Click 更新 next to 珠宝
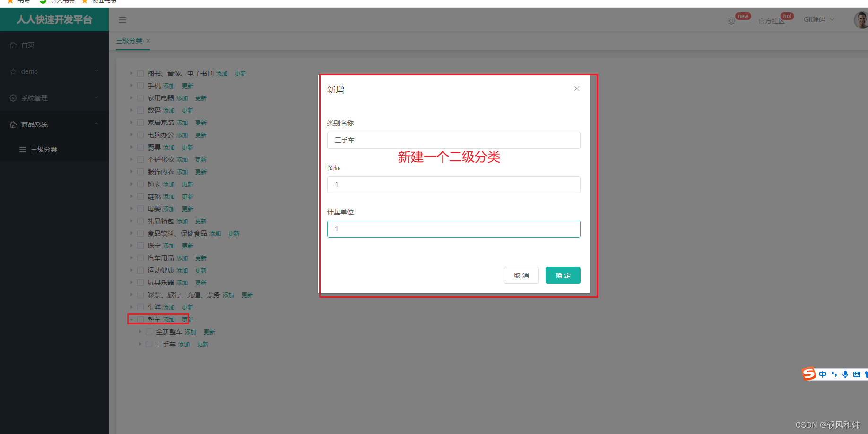The width and height of the screenshot is (868, 434). pos(188,246)
